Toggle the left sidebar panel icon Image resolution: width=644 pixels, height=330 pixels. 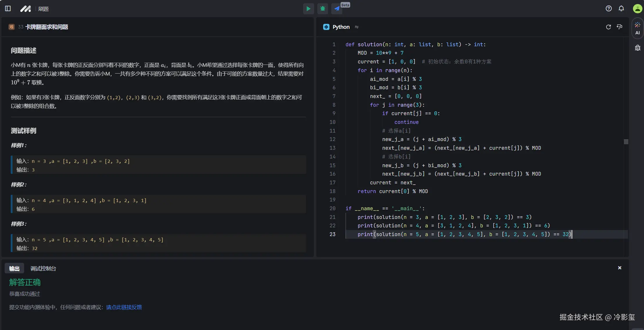pos(8,8)
